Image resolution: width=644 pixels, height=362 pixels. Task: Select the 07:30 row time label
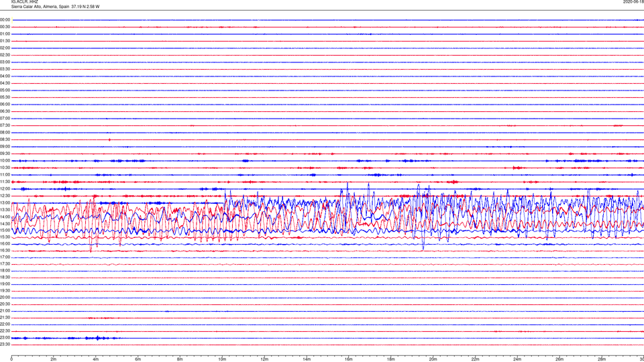click(5, 125)
